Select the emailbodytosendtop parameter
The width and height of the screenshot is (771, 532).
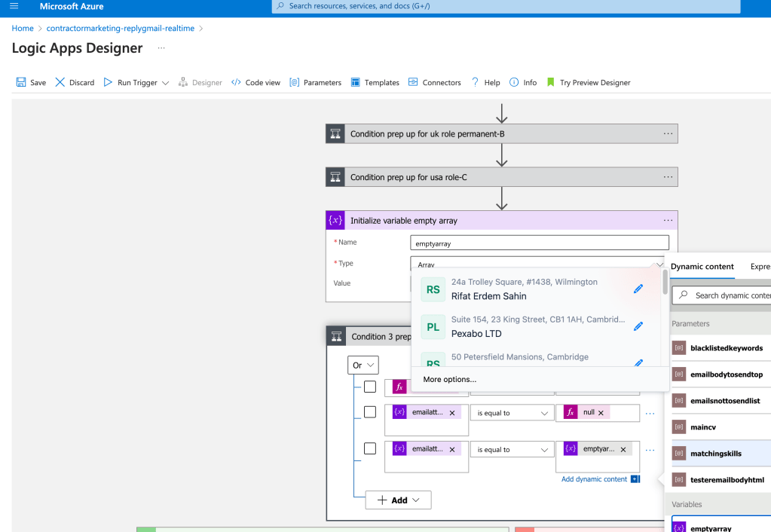pos(721,375)
